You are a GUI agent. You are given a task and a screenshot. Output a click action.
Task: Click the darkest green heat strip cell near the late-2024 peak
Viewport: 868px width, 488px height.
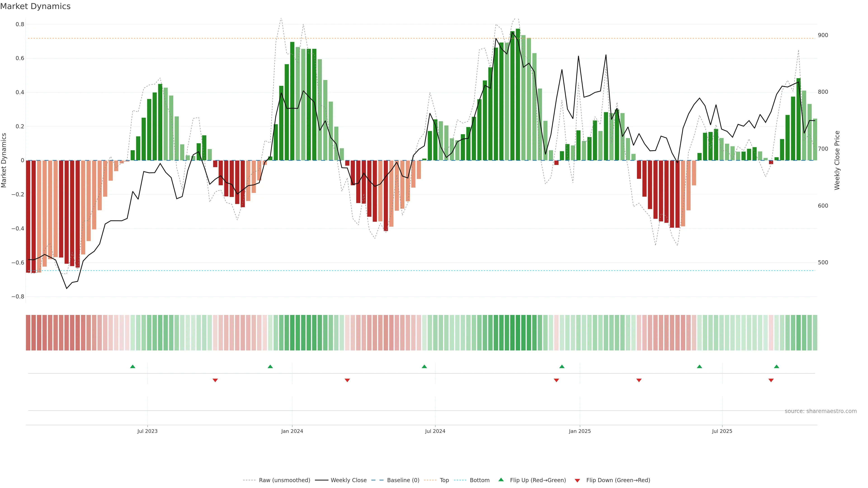[518, 333]
